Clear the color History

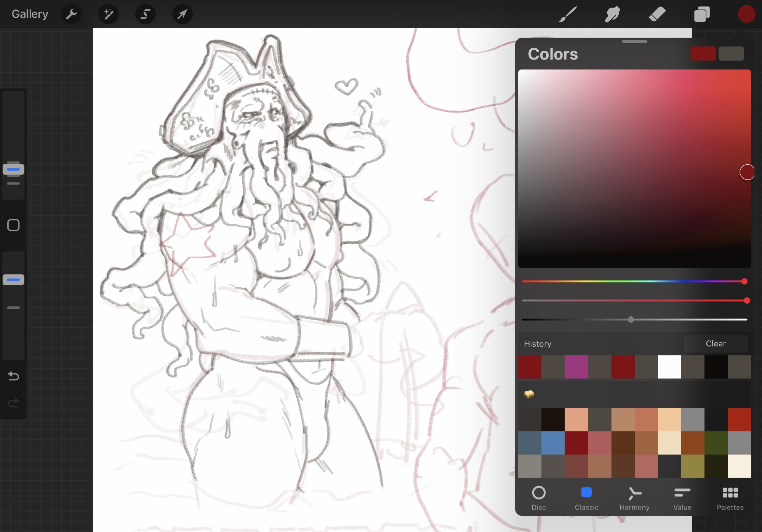[x=716, y=344]
